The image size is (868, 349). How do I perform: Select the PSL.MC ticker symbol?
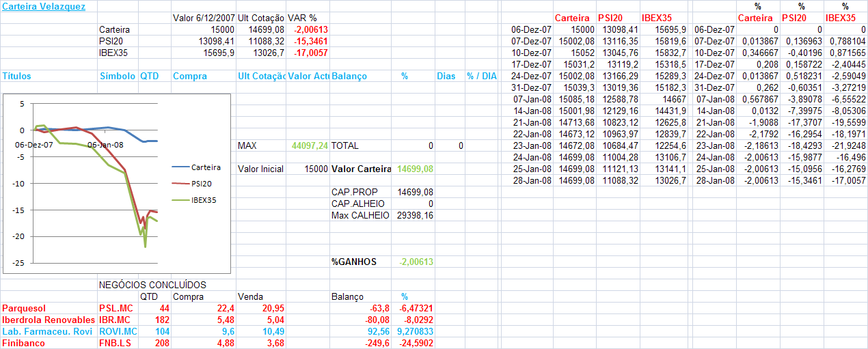115,308
